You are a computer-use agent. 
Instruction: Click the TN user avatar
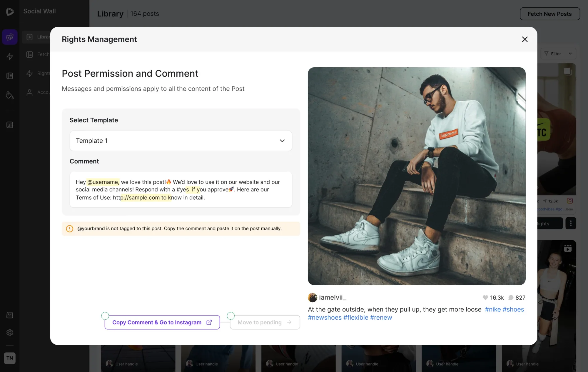(10, 358)
